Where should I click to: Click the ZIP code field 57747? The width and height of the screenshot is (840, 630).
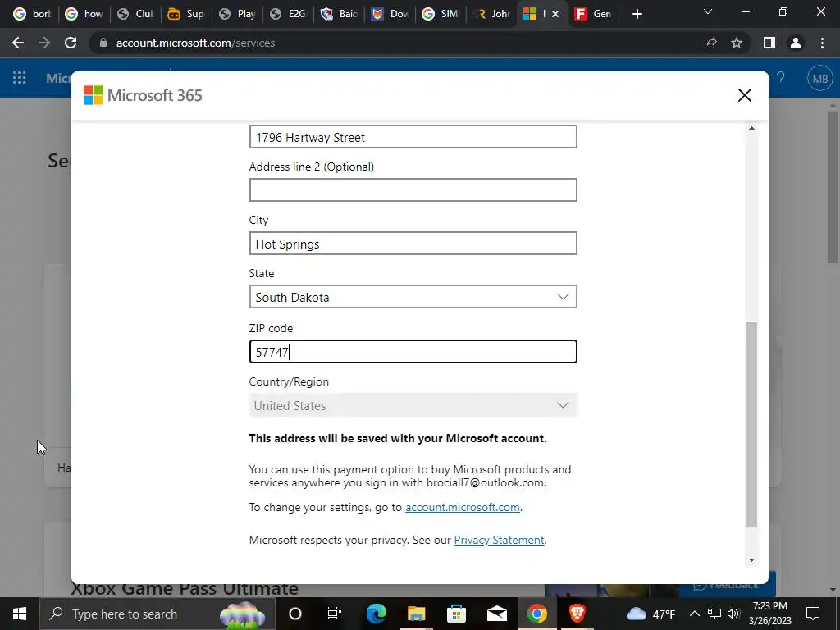[x=413, y=352]
